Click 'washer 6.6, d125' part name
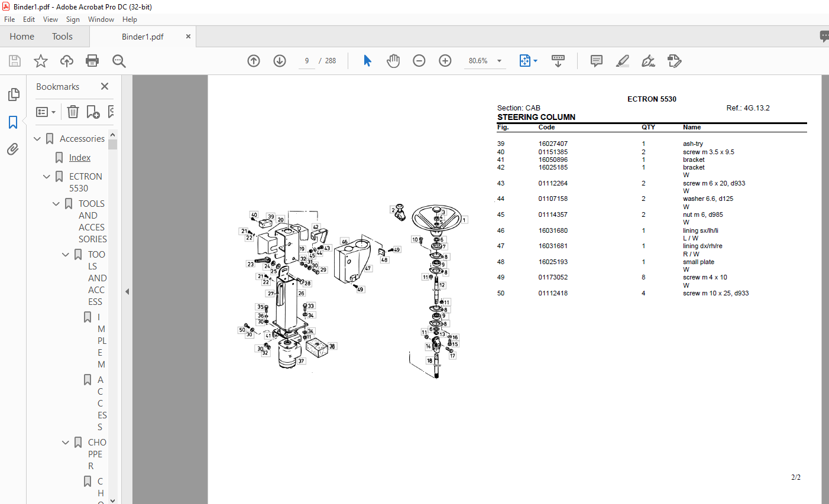The width and height of the screenshot is (829, 504). coord(708,199)
